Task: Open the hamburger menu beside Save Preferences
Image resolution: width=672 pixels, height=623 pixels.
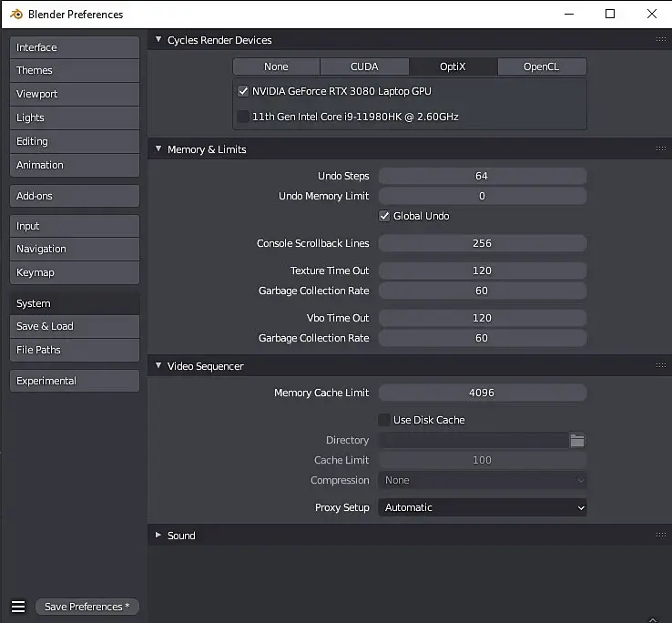Action: [x=18, y=607]
